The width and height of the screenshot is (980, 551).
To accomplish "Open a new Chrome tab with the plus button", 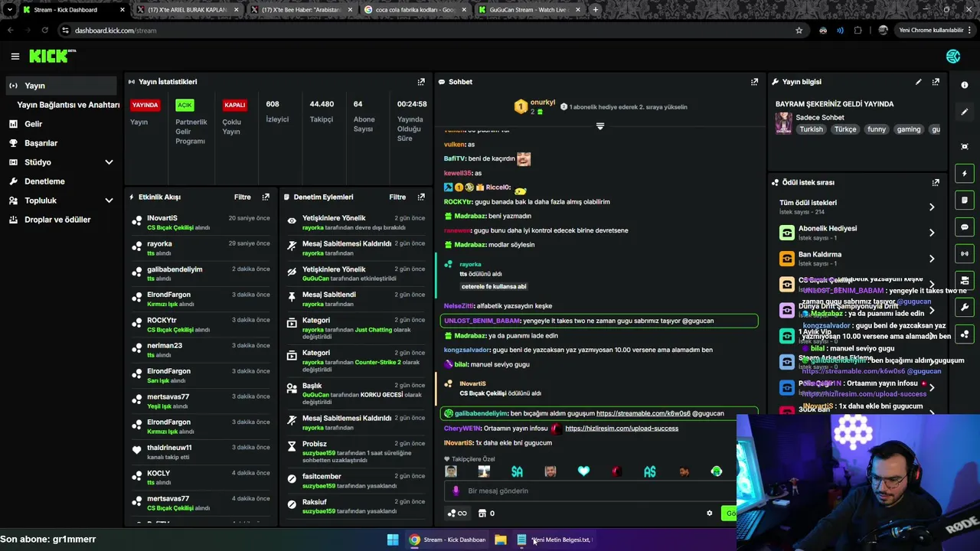I will [x=595, y=10].
